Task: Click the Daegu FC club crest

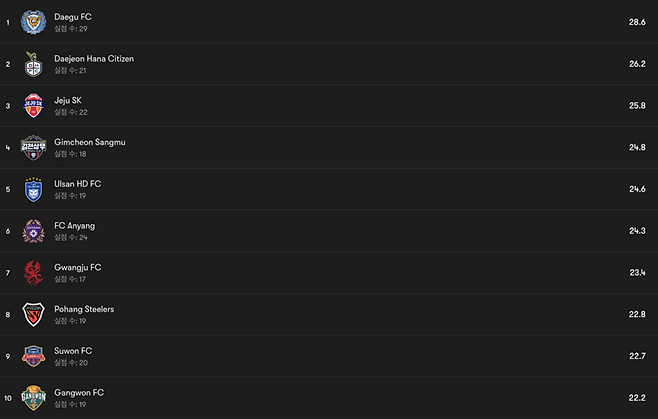Action: pos(33,21)
